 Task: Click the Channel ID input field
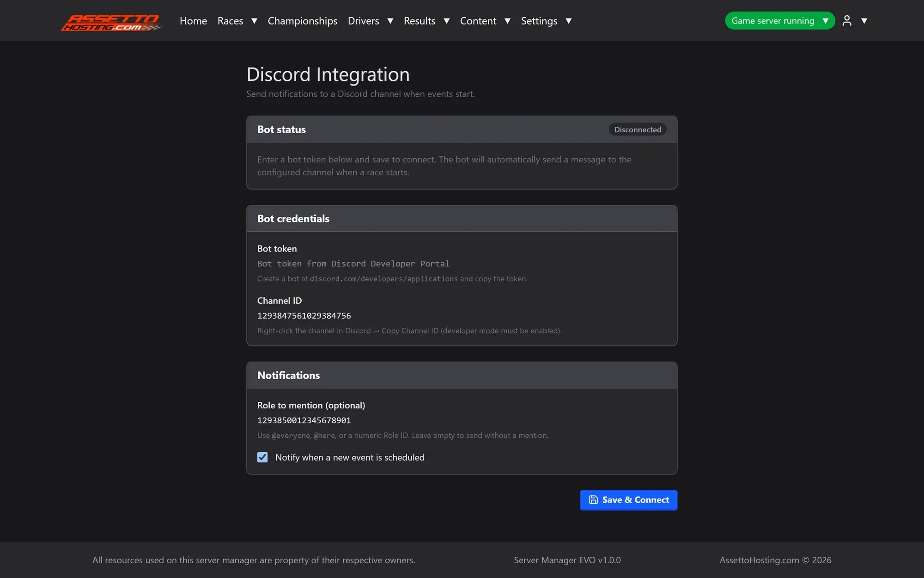[462, 316]
